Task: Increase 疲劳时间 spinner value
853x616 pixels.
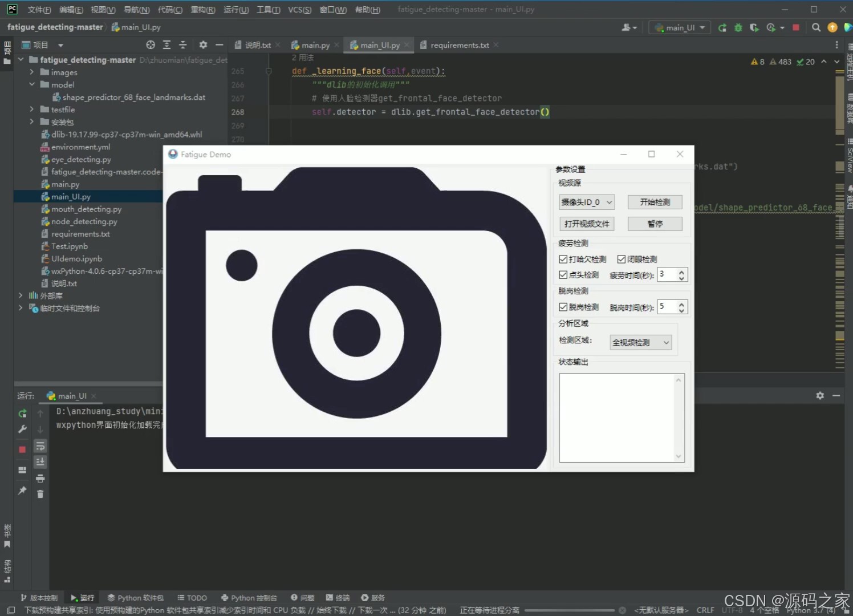Action: 681,271
